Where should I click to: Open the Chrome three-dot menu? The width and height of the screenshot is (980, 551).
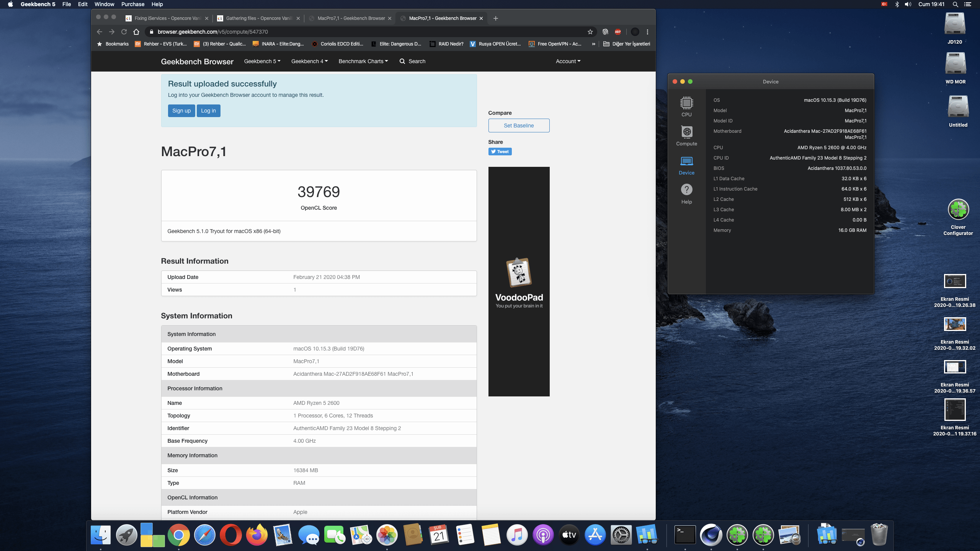tap(647, 32)
